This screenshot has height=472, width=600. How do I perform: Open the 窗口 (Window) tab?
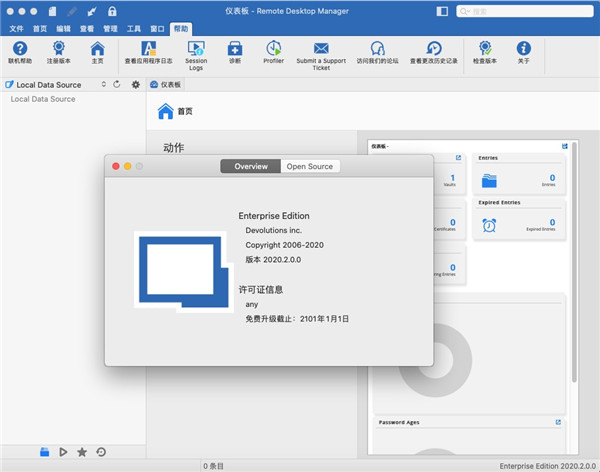[157, 29]
